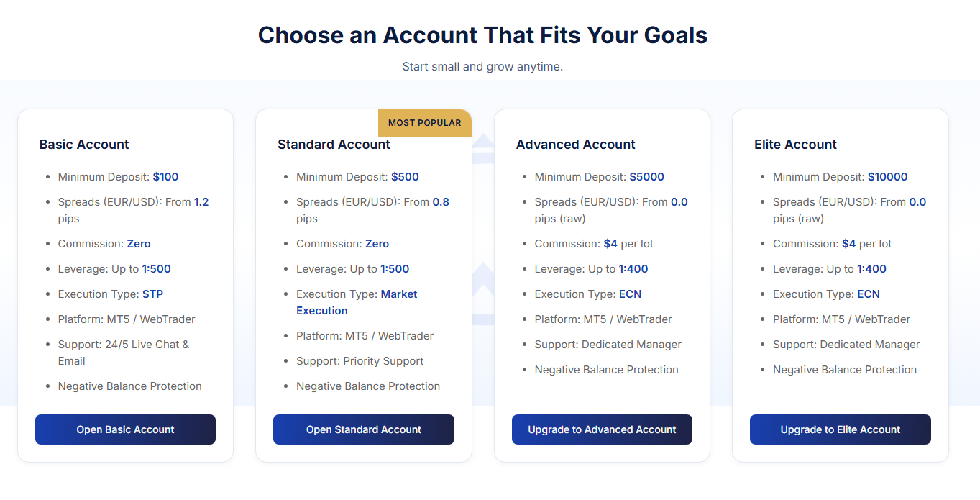Image resolution: width=980 pixels, height=500 pixels.
Task: Select the Elite Account card heading
Action: pos(795,145)
